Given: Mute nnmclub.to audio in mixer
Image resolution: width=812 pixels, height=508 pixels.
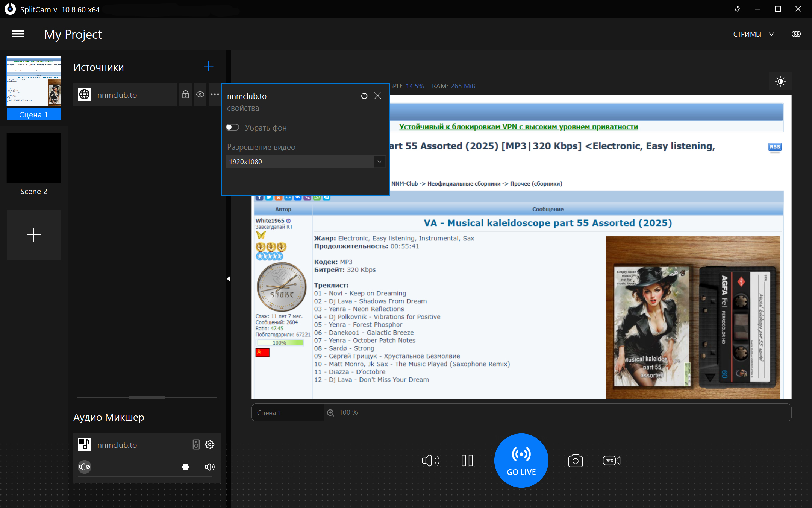Looking at the screenshot, I should pos(85,467).
